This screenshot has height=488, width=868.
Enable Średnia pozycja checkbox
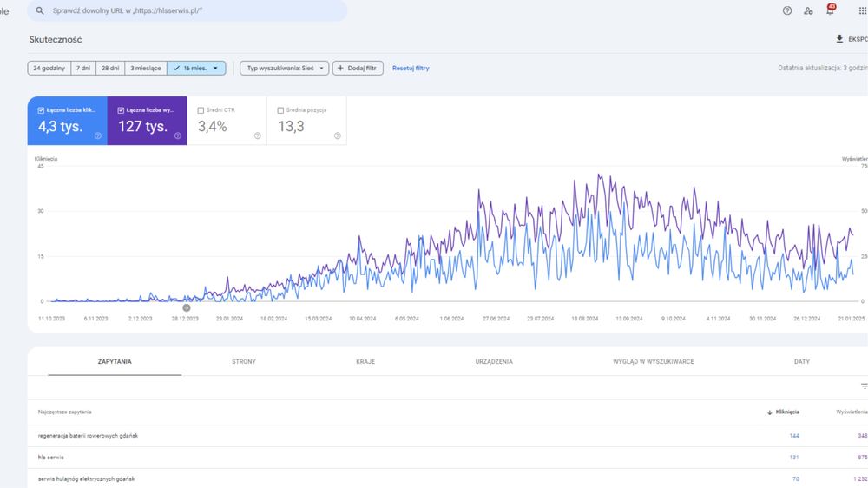[280, 110]
